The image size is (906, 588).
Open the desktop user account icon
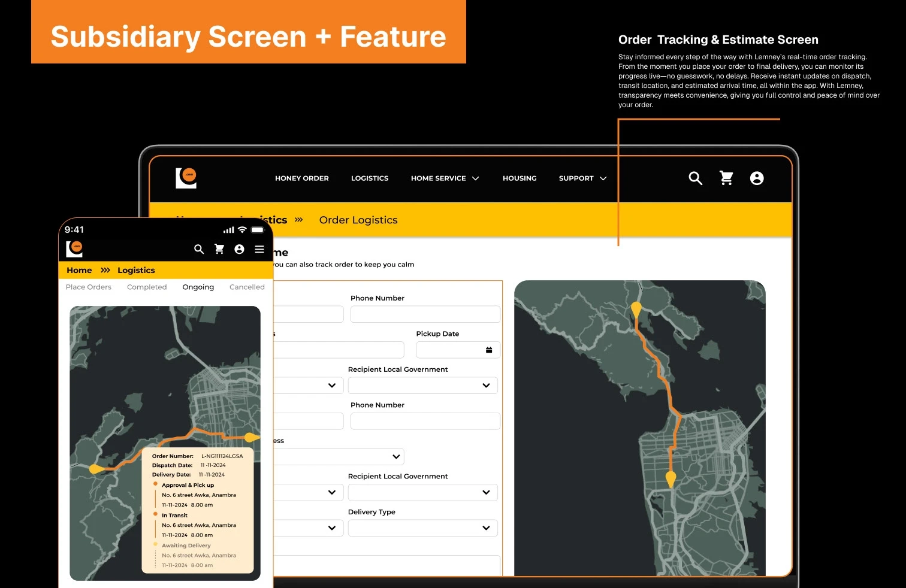tap(757, 178)
